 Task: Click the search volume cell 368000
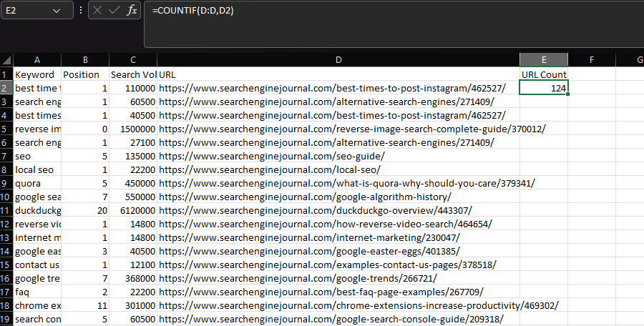coord(133,278)
